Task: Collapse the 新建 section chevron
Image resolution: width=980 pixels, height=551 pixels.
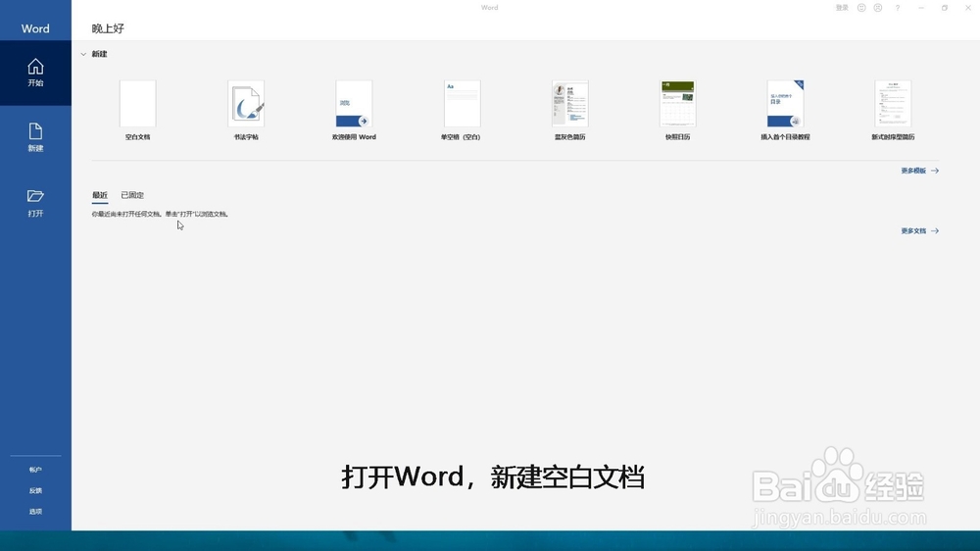Action: 83,54
